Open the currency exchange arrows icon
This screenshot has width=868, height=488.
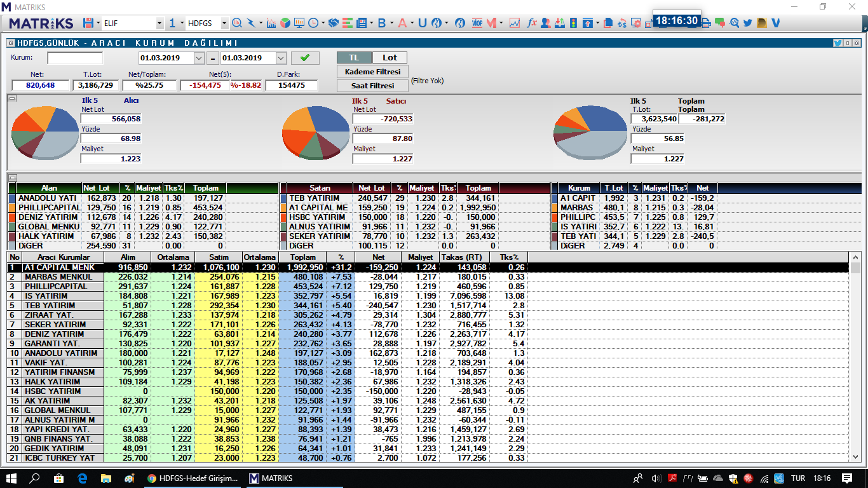click(x=622, y=24)
